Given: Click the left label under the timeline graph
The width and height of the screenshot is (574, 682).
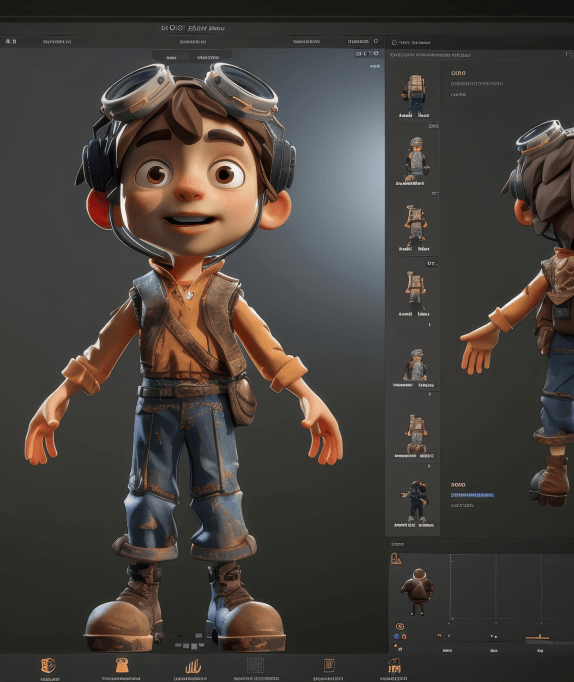Looking at the screenshot, I should click(447, 651).
